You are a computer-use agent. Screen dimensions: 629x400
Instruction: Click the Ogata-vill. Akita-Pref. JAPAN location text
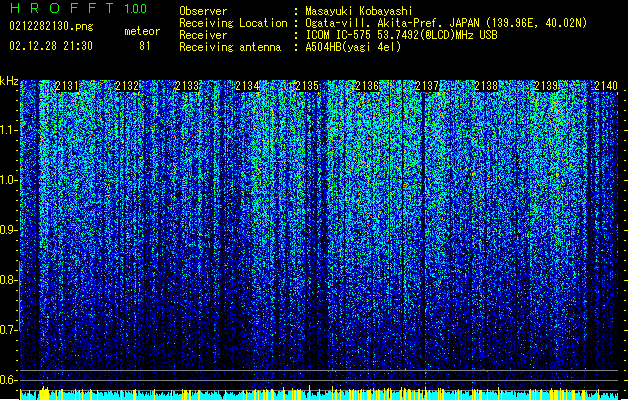click(x=446, y=23)
